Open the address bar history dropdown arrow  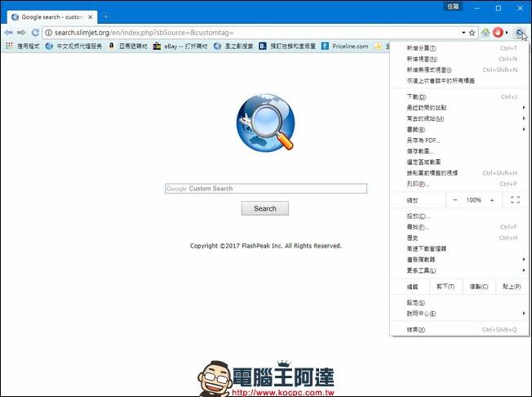point(463,33)
